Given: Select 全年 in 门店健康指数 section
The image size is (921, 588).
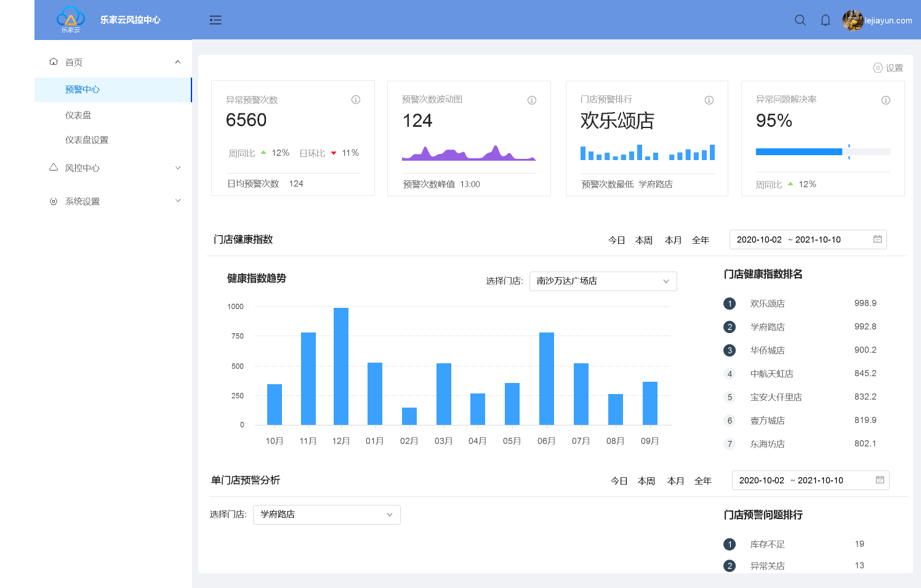Looking at the screenshot, I should tap(701, 240).
